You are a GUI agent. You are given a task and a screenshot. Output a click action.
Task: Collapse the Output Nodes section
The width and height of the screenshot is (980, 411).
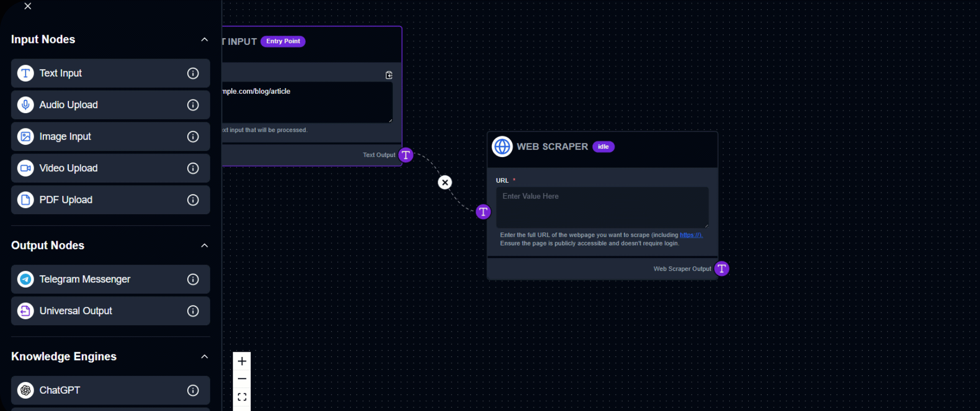[205, 246]
